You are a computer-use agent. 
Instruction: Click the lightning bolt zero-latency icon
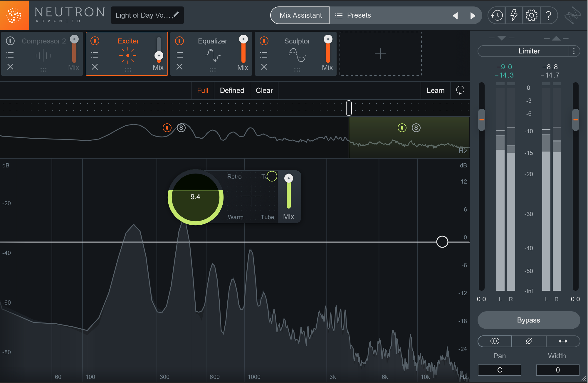[514, 15]
